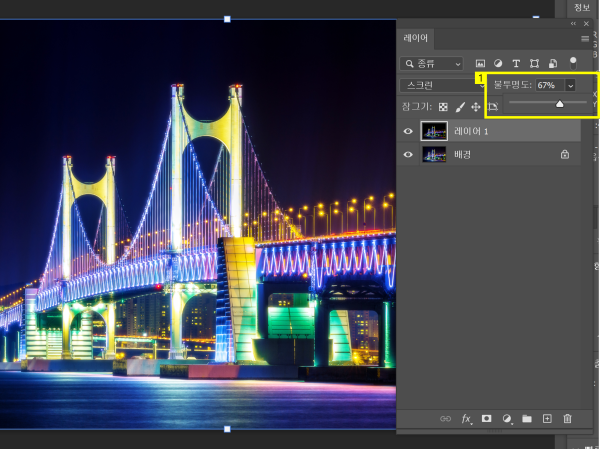Click the add layer style fx icon
Image resolution: width=600 pixels, height=449 pixels.
click(x=466, y=419)
